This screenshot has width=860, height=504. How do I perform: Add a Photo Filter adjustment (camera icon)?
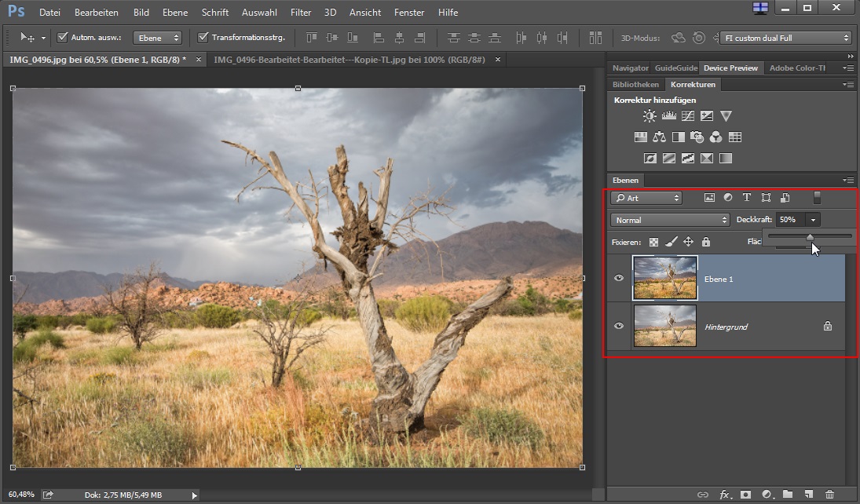[697, 137]
